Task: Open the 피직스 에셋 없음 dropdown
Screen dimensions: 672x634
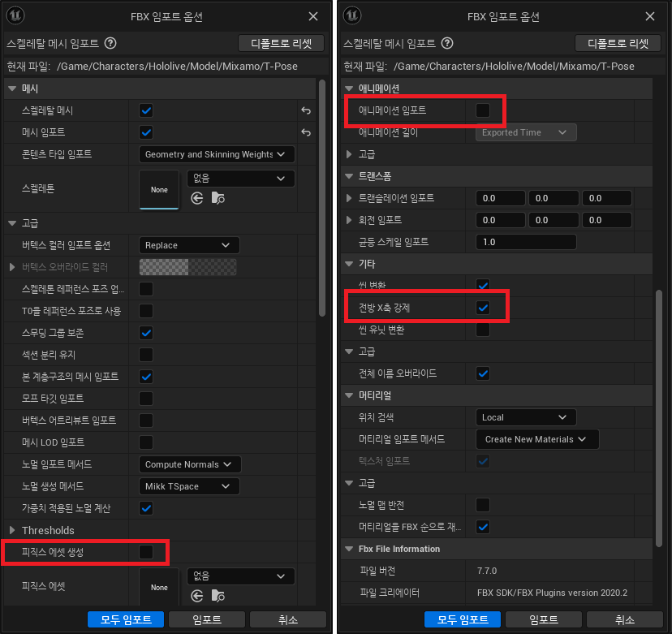Action: 241,576
